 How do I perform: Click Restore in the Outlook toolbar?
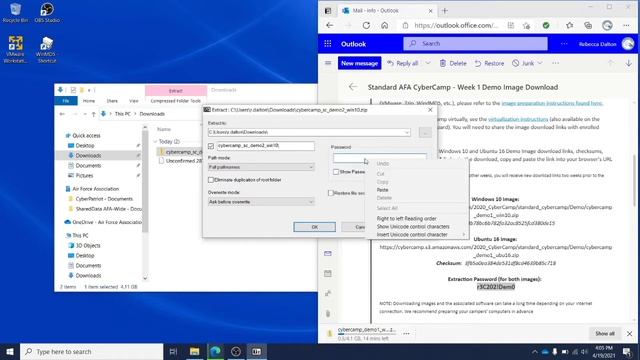[x=489, y=63]
